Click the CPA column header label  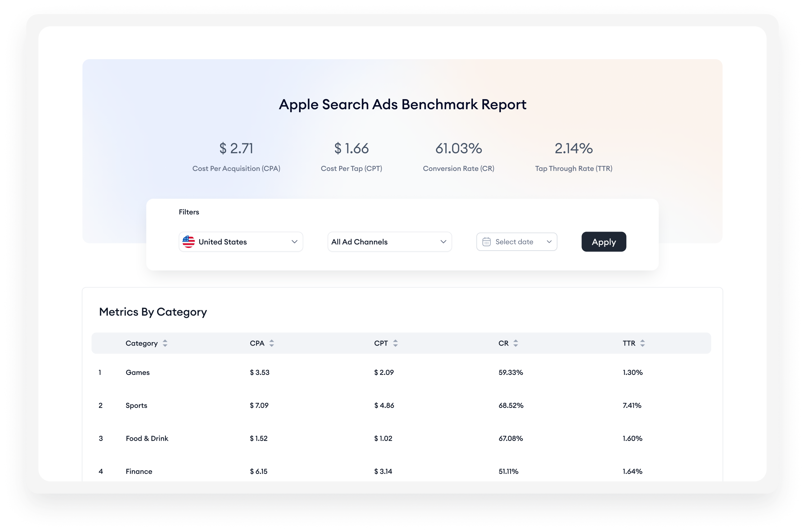(x=257, y=343)
